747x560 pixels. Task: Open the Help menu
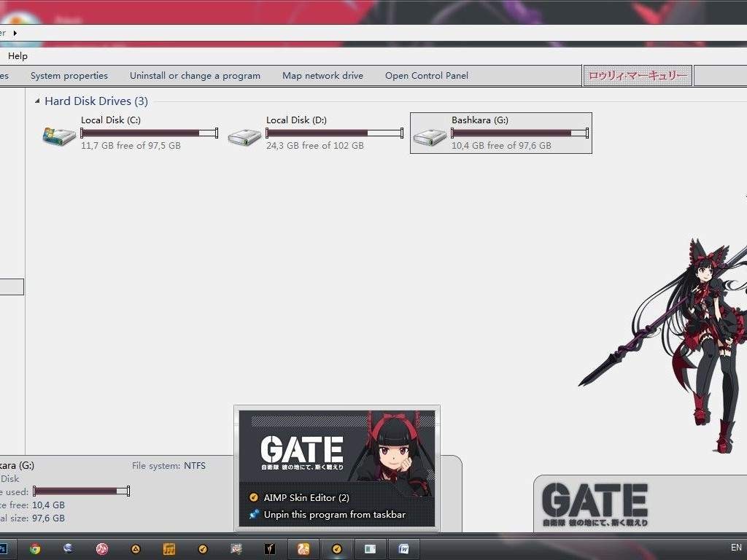17,55
